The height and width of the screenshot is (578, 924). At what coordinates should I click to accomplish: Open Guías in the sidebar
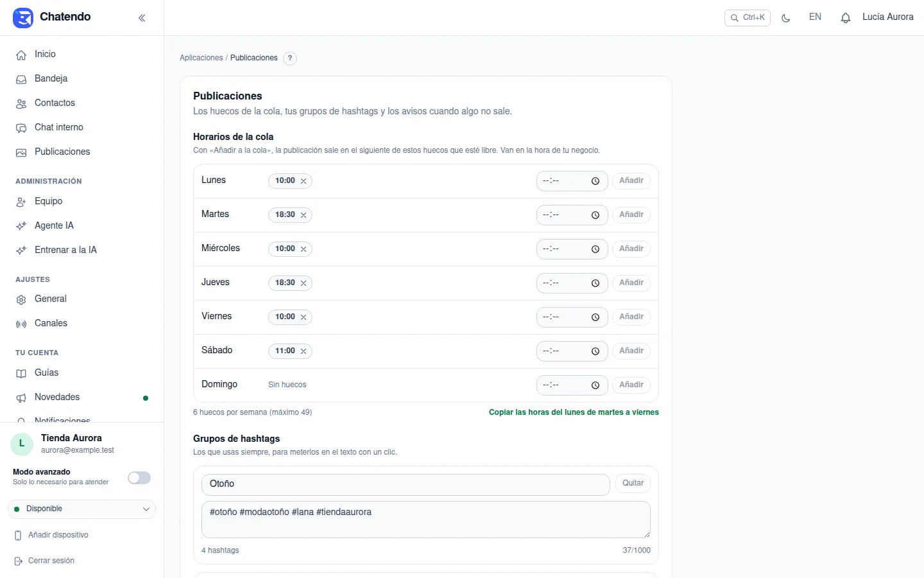click(81, 373)
